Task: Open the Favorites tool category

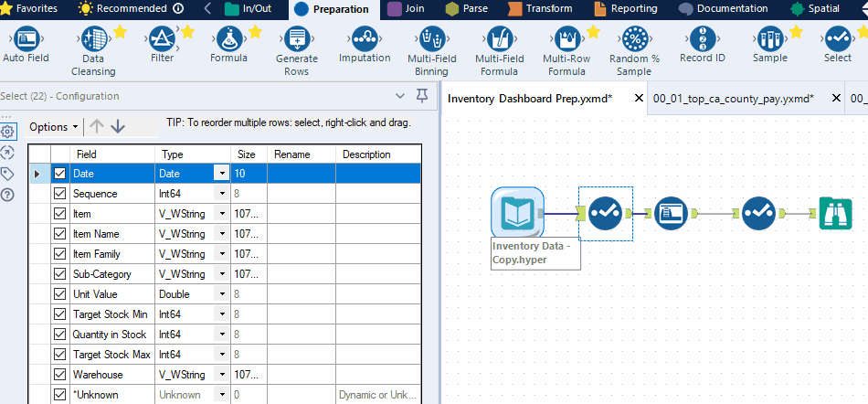Action: pyautogui.click(x=29, y=9)
